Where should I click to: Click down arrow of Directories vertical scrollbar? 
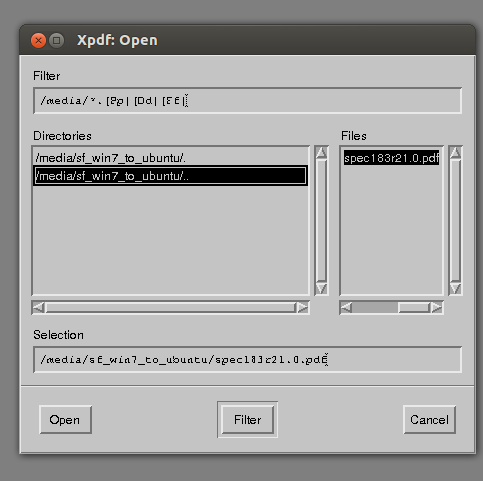click(321, 289)
